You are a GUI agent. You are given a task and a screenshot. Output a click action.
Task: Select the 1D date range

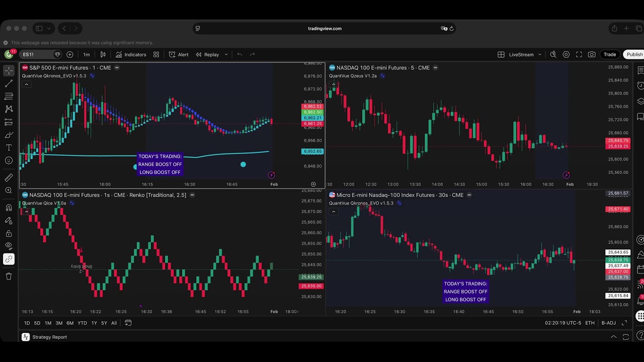(x=27, y=323)
